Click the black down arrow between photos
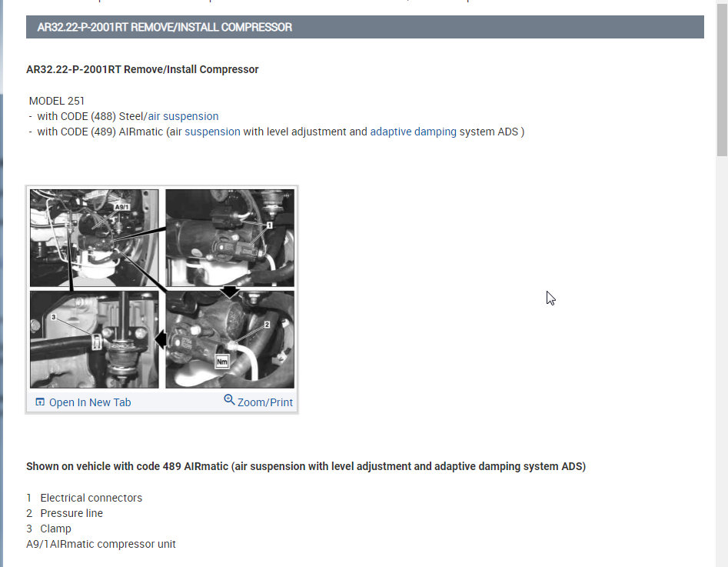 [230, 292]
